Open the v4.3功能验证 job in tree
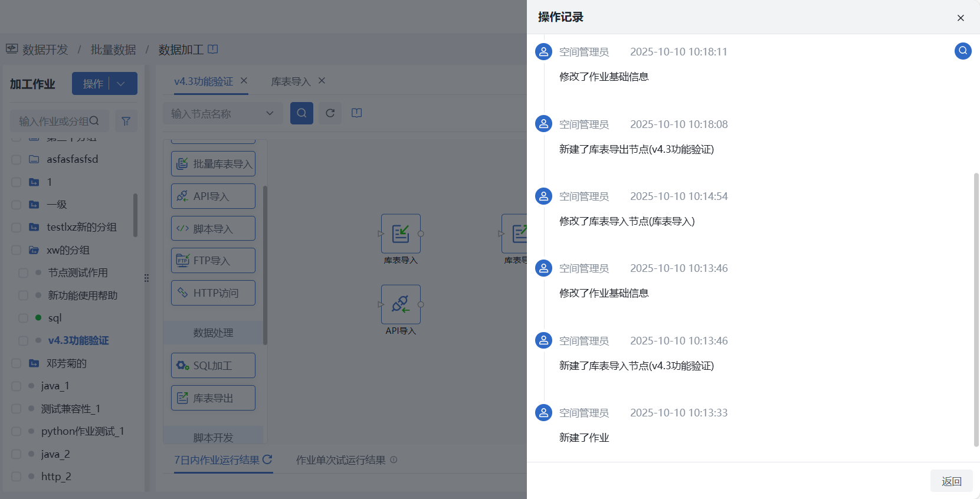Image resolution: width=980 pixels, height=499 pixels. (x=78, y=340)
